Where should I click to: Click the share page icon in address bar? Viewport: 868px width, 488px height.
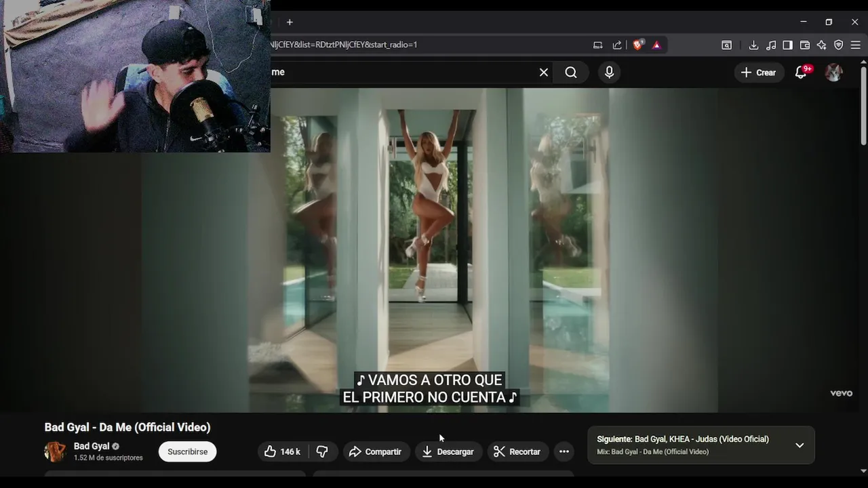pos(617,45)
